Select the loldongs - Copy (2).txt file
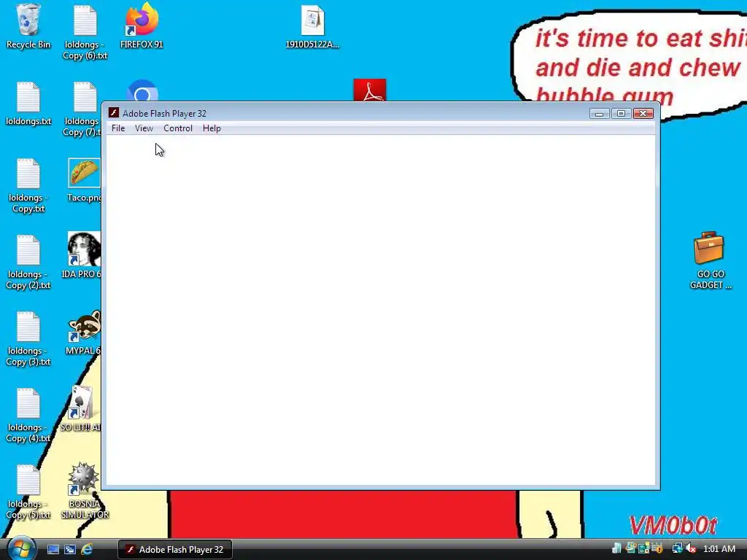747x560 pixels. pyautogui.click(x=28, y=262)
